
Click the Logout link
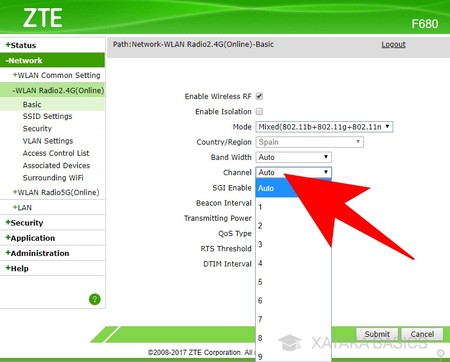pos(393,44)
